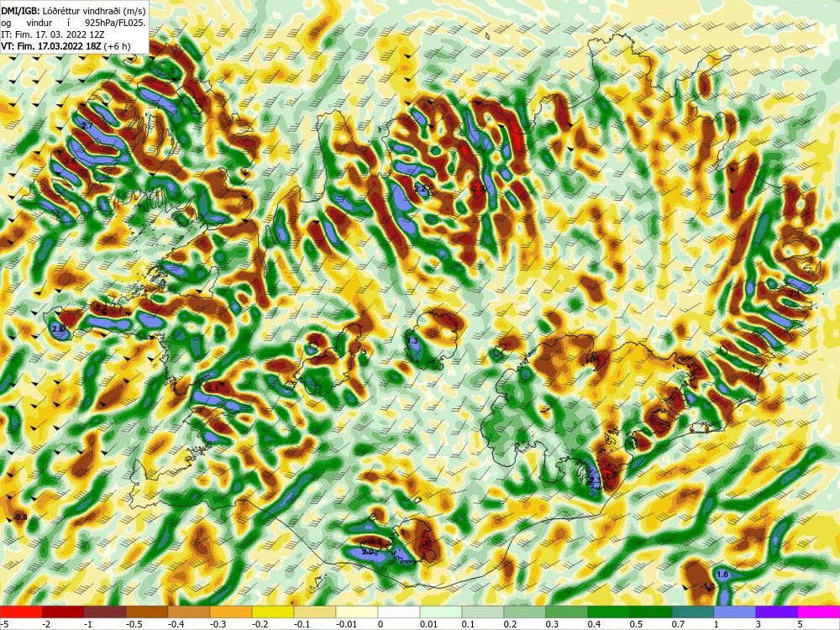Click the brown legend swatch labeled -0.5
Screen dimensions: 840x630
tap(147, 612)
